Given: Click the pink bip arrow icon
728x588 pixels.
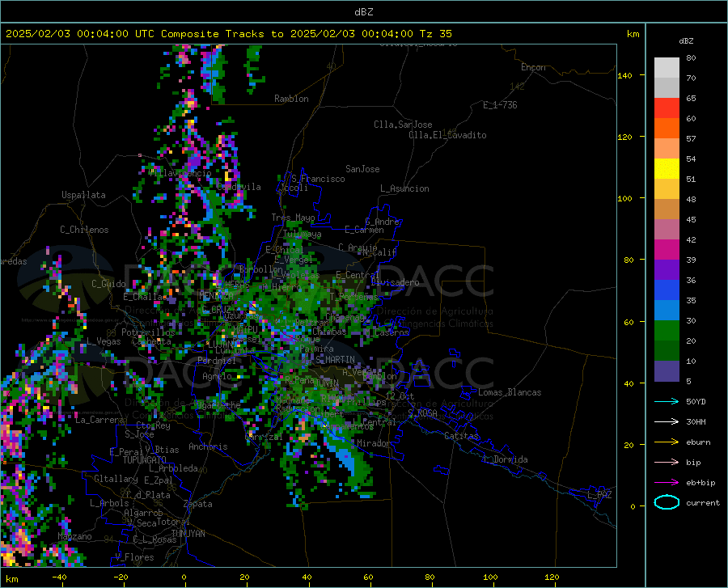Looking at the screenshot, I should pos(667,463).
